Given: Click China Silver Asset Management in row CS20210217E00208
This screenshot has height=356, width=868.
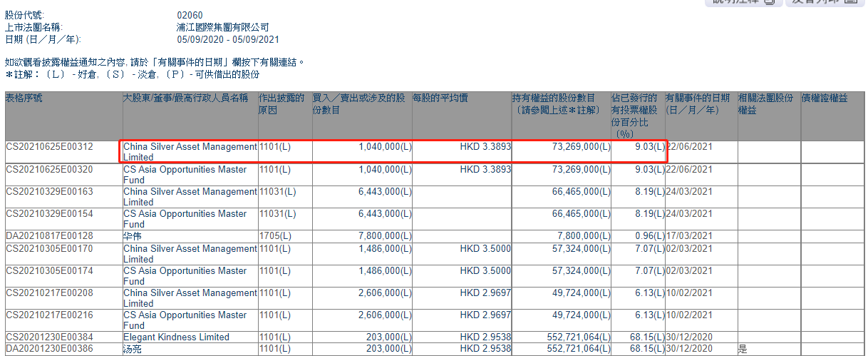Looking at the screenshot, I should 190,298.
